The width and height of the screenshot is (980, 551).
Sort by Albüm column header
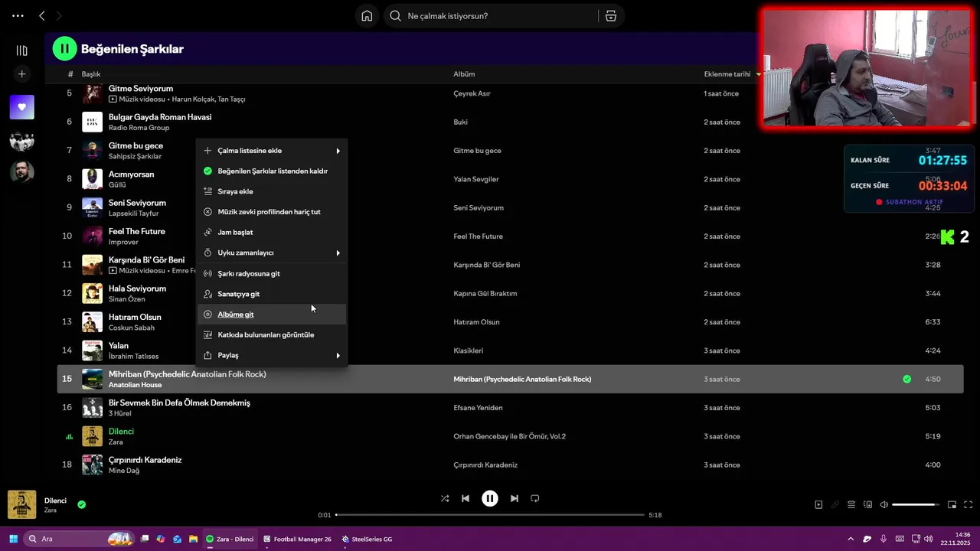[x=464, y=74]
